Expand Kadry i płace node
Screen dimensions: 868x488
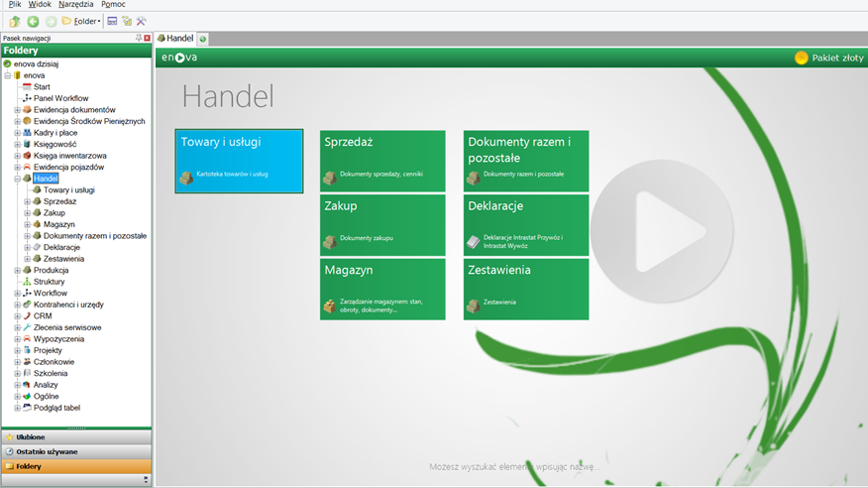click(x=17, y=133)
